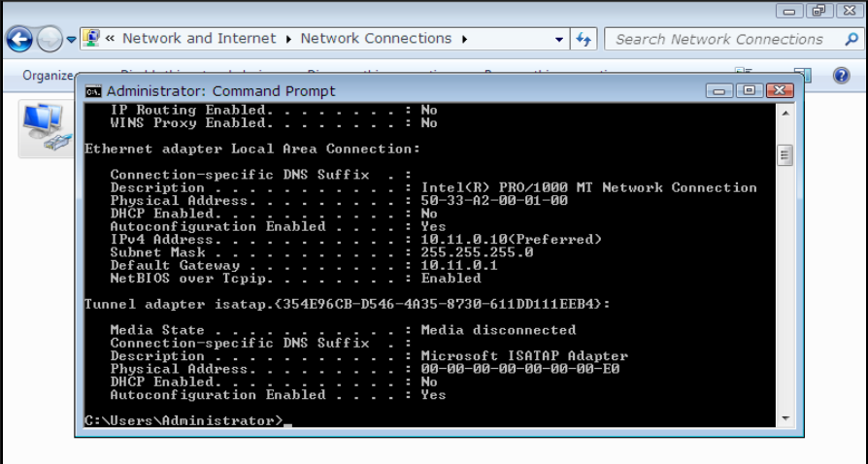
Task: Select the Network Connections breadcrumb
Action: (x=376, y=39)
